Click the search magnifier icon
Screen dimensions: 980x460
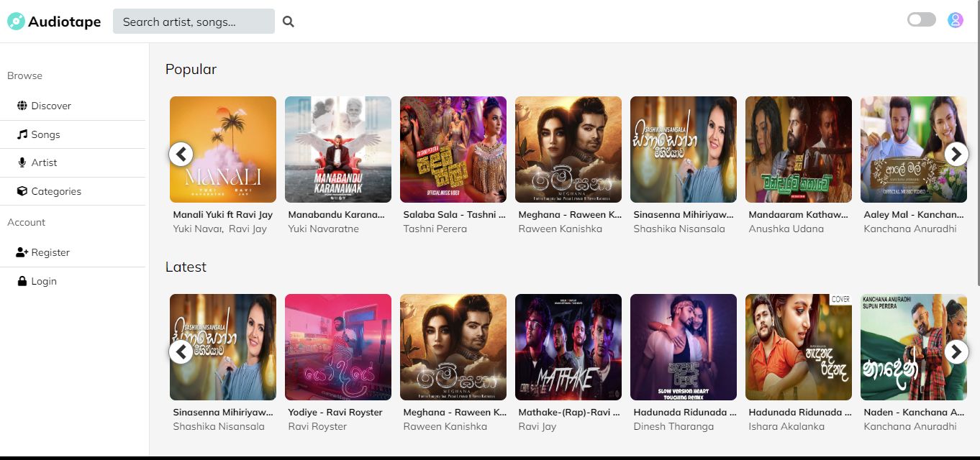click(289, 22)
